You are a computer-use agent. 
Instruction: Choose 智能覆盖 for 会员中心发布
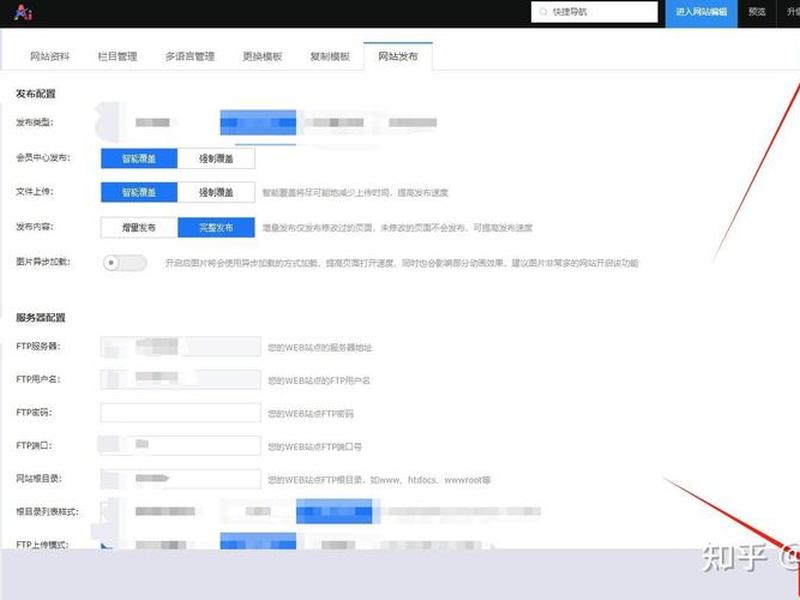(139, 159)
